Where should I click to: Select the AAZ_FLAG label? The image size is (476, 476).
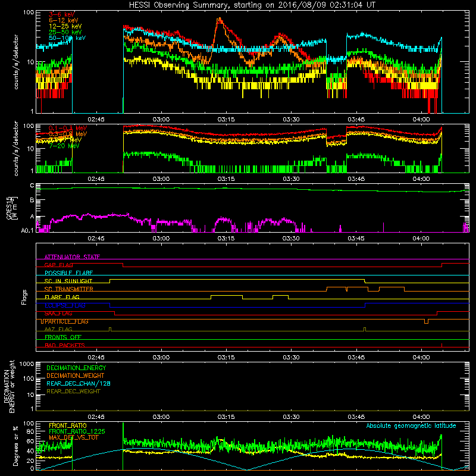pos(58,329)
